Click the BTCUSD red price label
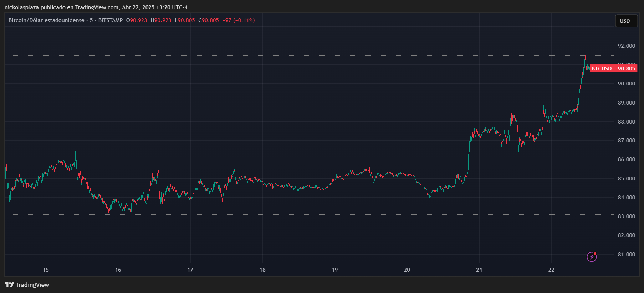Viewport: 644px width, 293px height. [x=602, y=68]
